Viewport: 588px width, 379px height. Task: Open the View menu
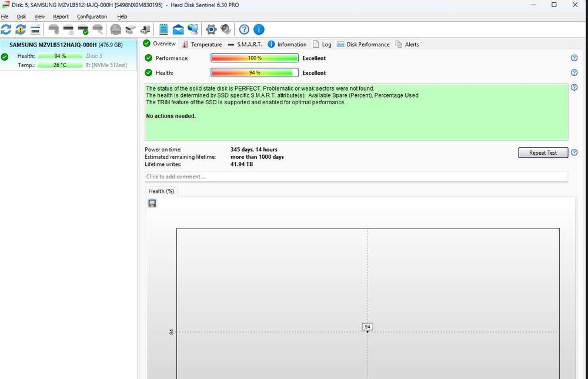click(x=39, y=16)
